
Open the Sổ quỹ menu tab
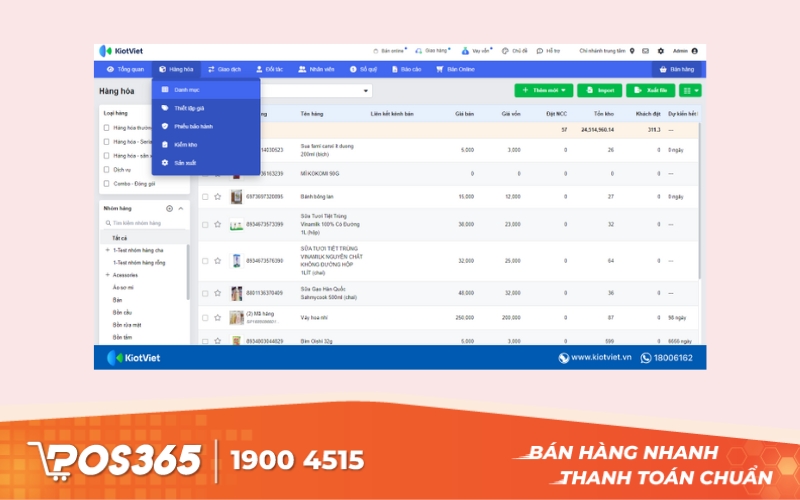[363, 69]
